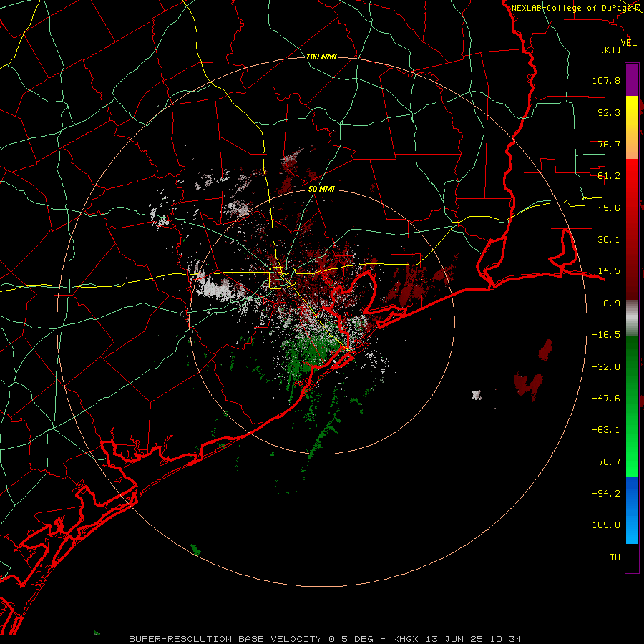Screen dimensions: 644x644
Task: Click the VEL legend title
Action: coord(628,43)
